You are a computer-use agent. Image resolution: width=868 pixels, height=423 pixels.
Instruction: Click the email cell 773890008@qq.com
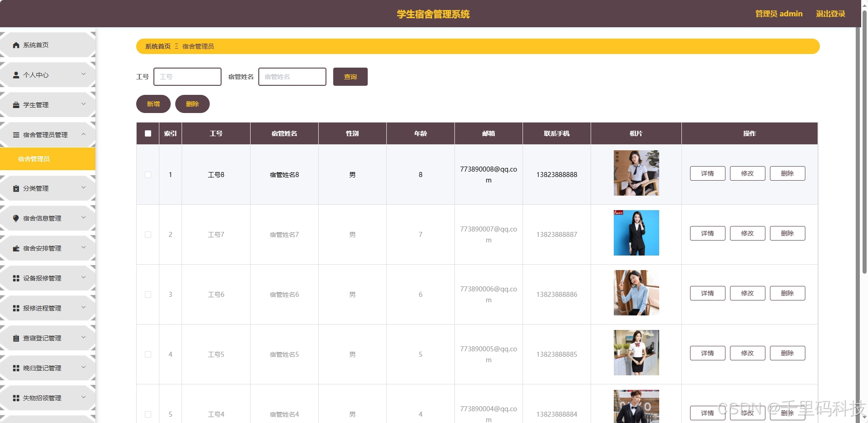tap(488, 175)
